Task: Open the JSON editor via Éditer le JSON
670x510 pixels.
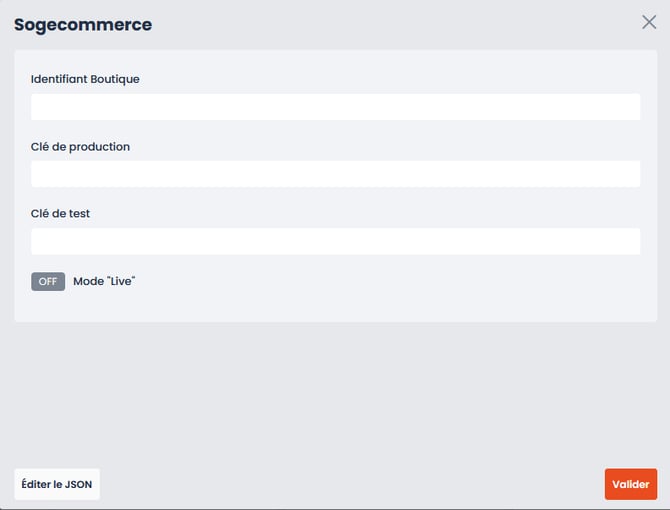Action: pos(57,484)
